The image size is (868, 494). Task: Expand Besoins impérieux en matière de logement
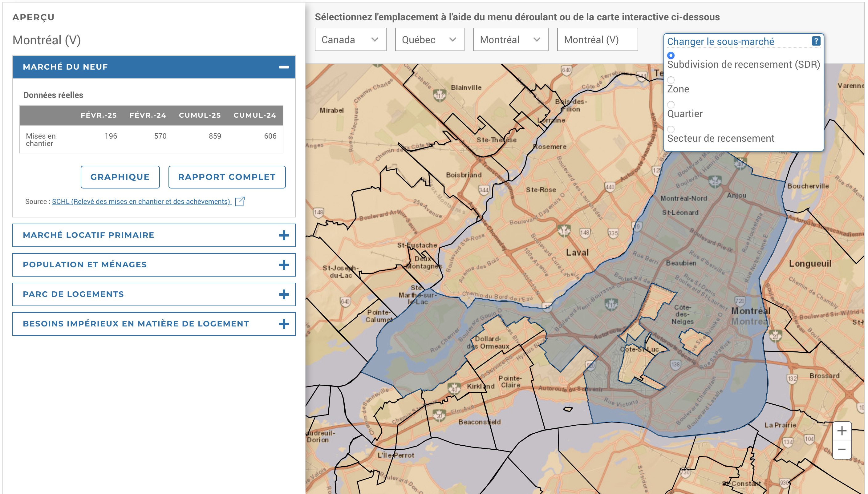coord(154,324)
